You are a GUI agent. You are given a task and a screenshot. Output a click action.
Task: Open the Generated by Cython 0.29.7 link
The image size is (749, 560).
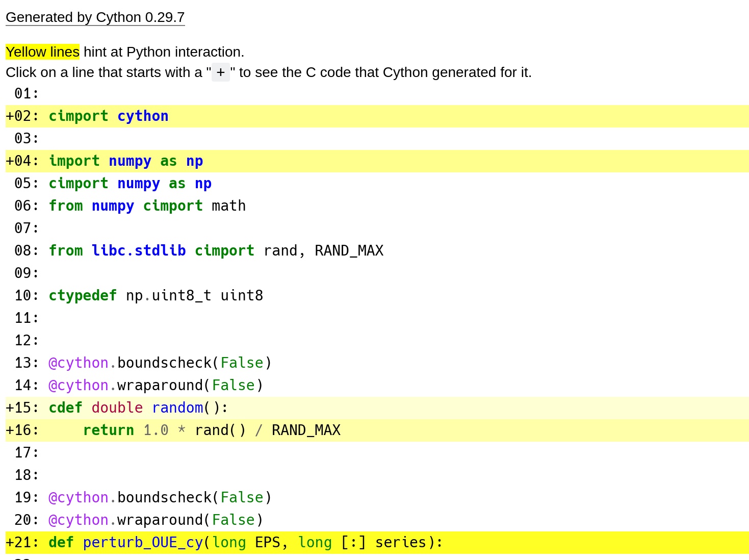click(x=95, y=17)
